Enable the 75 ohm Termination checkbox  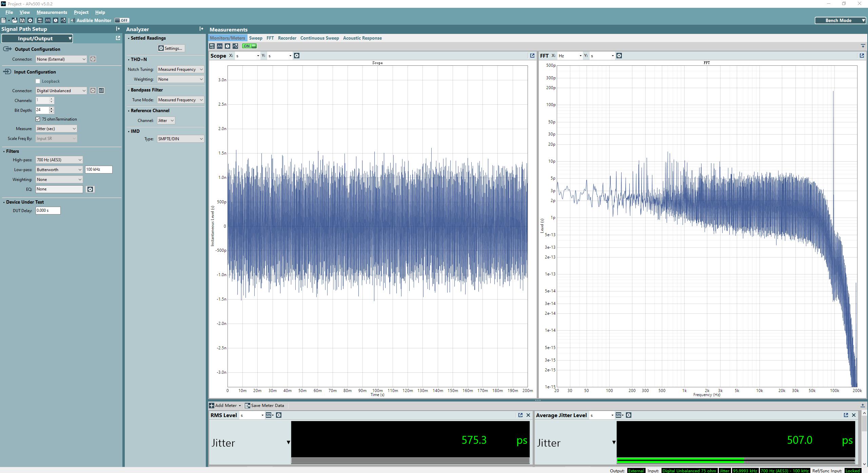[x=38, y=119]
